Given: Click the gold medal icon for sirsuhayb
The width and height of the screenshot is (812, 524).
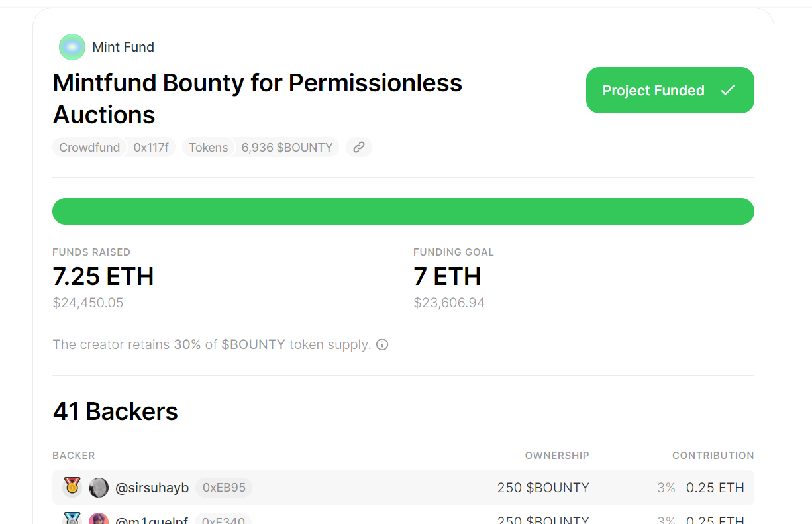Looking at the screenshot, I should coord(72,487).
